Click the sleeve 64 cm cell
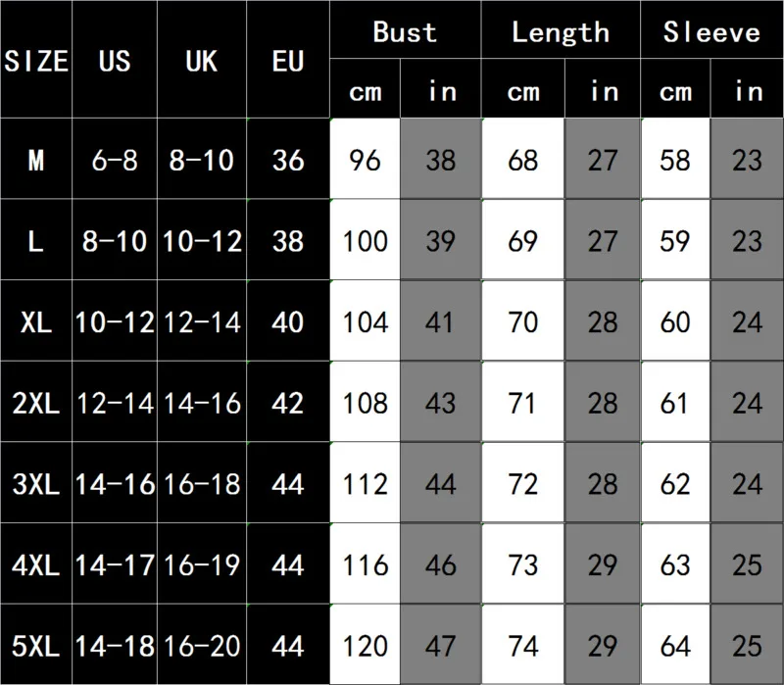 click(675, 646)
